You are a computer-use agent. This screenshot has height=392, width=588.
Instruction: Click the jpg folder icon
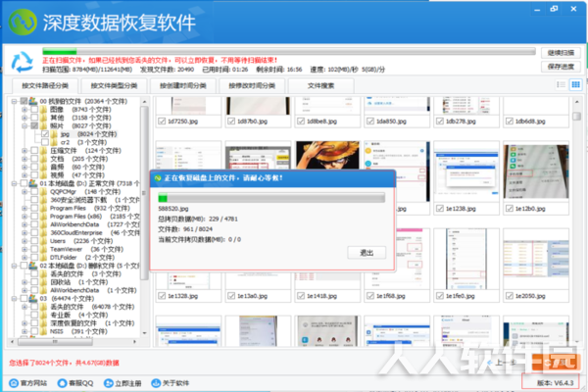54,134
